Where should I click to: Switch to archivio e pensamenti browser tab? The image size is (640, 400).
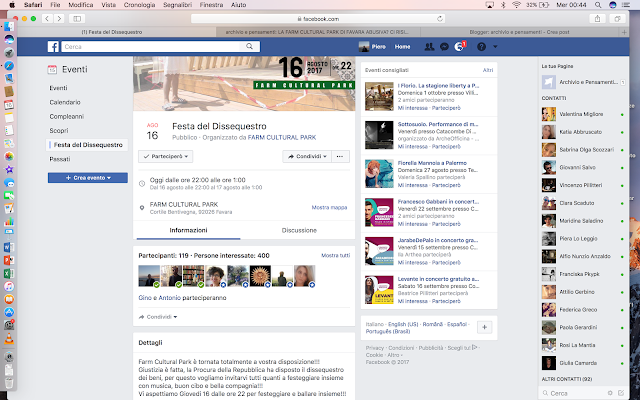click(x=317, y=32)
